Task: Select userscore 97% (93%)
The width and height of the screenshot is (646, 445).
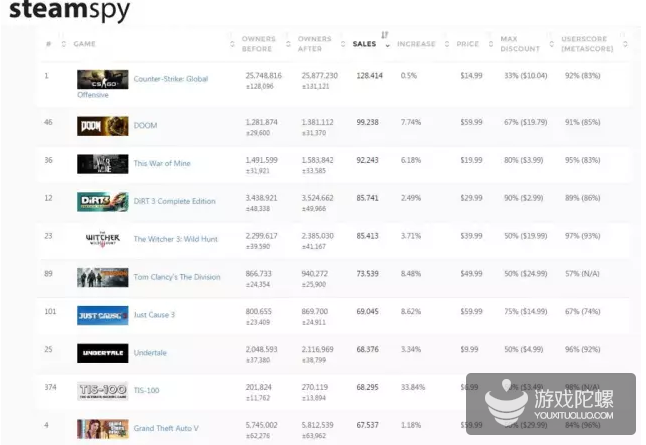Action: (x=583, y=236)
